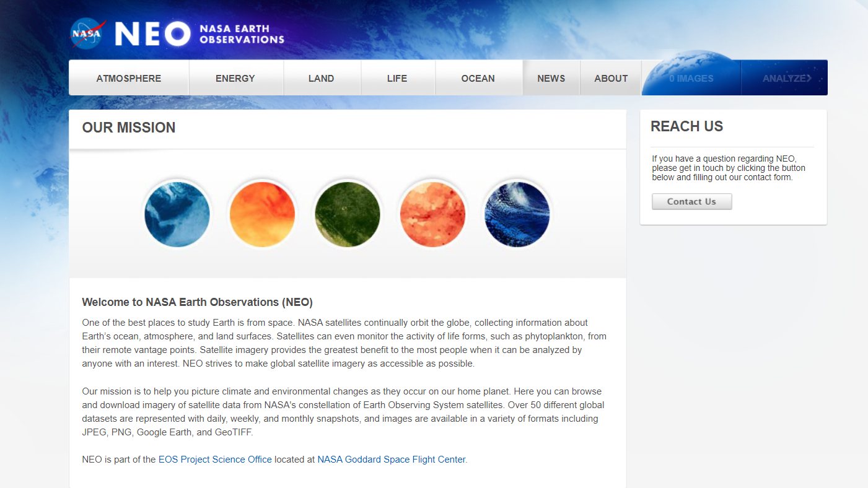The width and height of the screenshot is (868, 488).
Task: Go to the About tab
Action: point(611,79)
